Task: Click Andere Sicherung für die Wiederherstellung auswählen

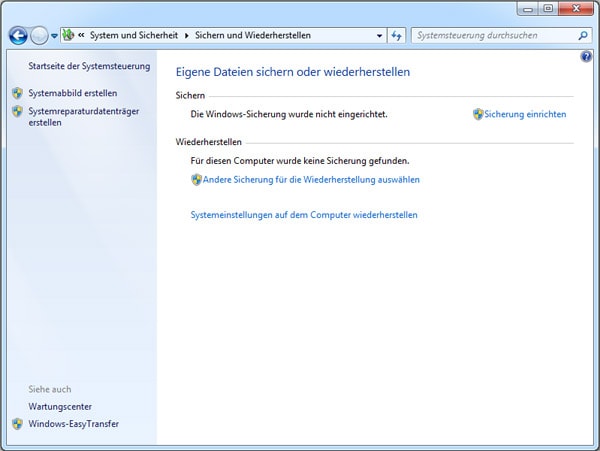Action: (311, 179)
